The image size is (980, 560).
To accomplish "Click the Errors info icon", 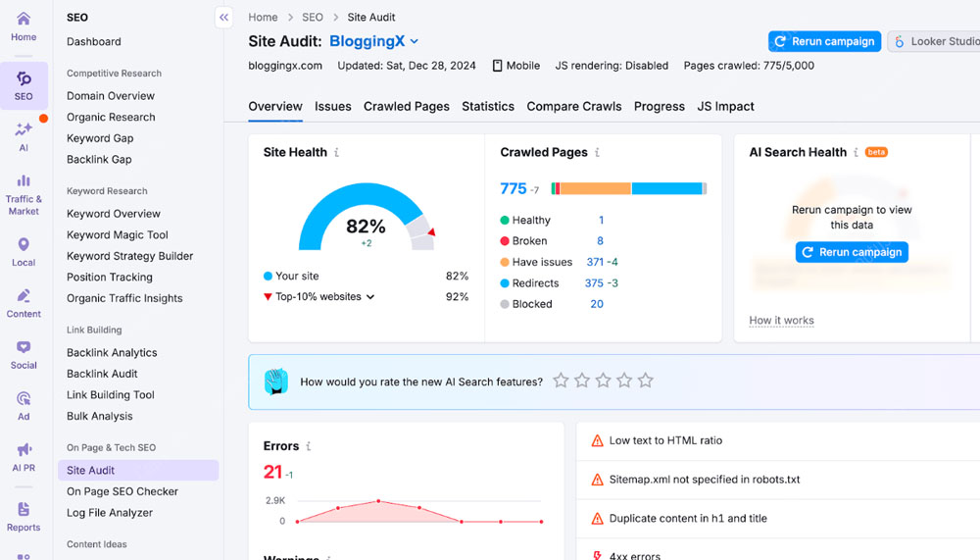I will (308, 446).
